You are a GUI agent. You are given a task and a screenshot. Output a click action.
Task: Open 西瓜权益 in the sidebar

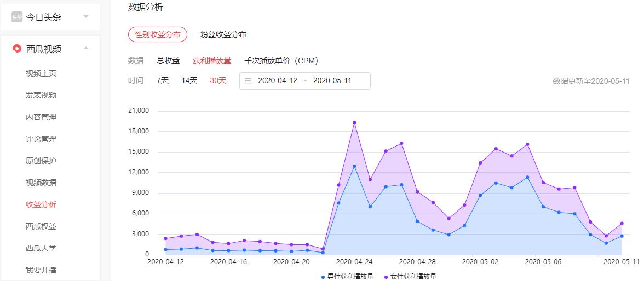pos(41,226)
